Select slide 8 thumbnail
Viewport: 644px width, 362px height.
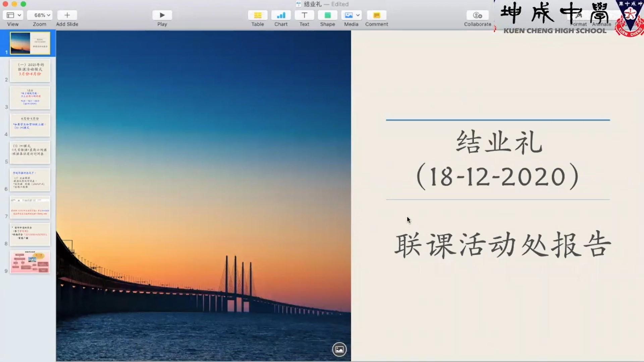click(x=30, y=235)
